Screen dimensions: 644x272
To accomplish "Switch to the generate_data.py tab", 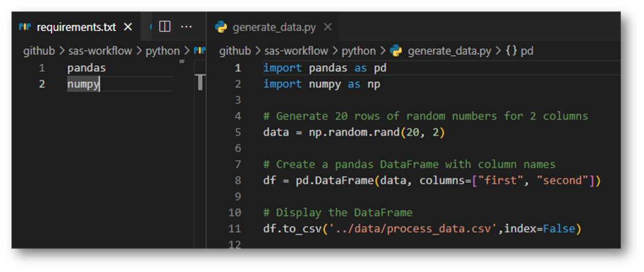I will pyautogui.click(x=275, y=27).
